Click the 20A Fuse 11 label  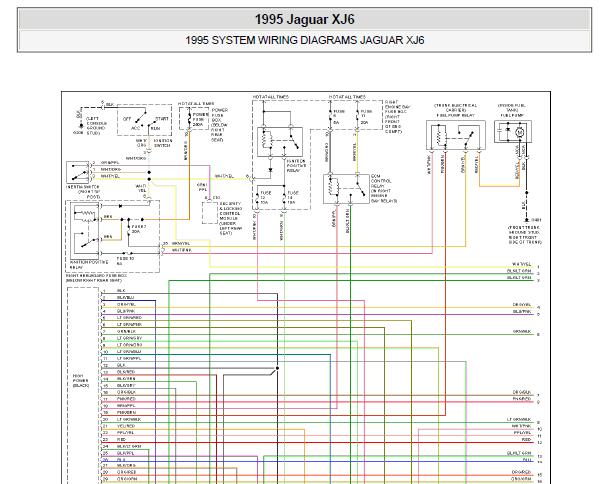(x=366, y=117)
